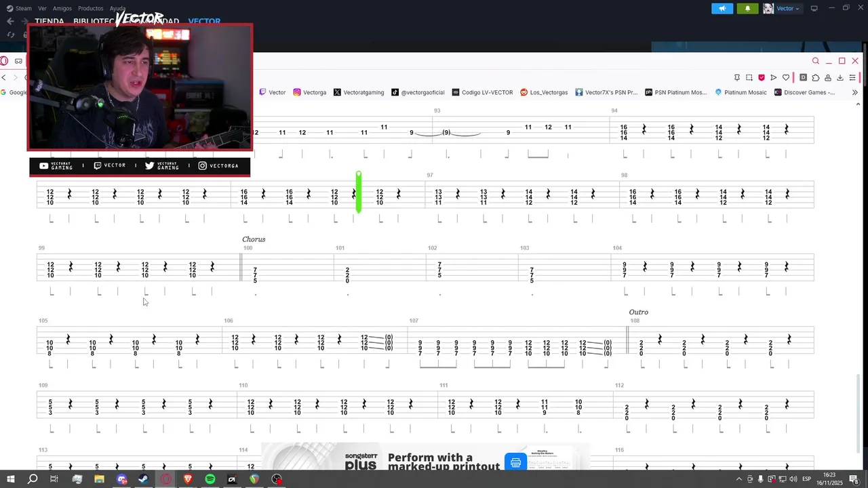Open the Windows Start menu

pos(10,479)
